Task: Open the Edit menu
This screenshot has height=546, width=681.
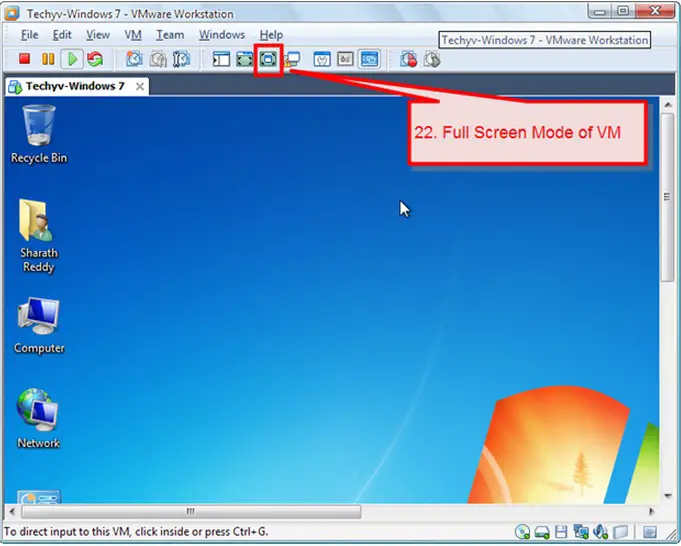Action: click(x=62, y=35)
